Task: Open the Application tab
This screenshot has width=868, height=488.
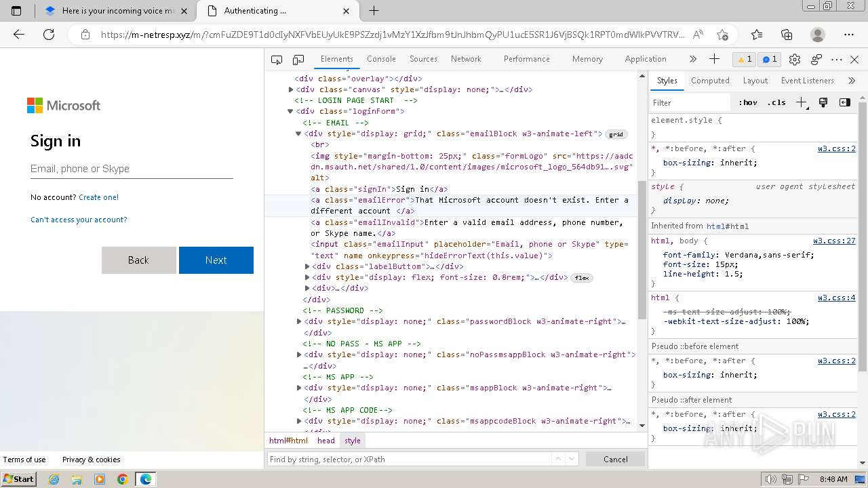Action: pos(646,59)
